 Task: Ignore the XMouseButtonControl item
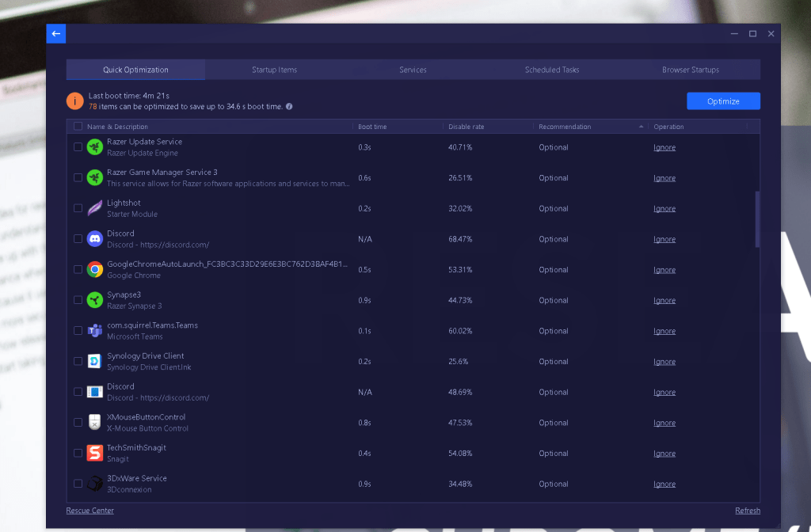[x=664, y=423]
